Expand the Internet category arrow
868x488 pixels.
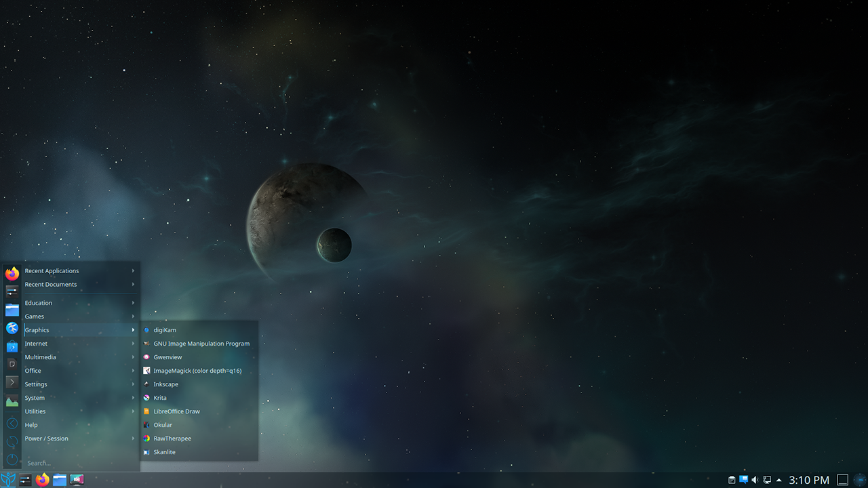click(133, 344)
